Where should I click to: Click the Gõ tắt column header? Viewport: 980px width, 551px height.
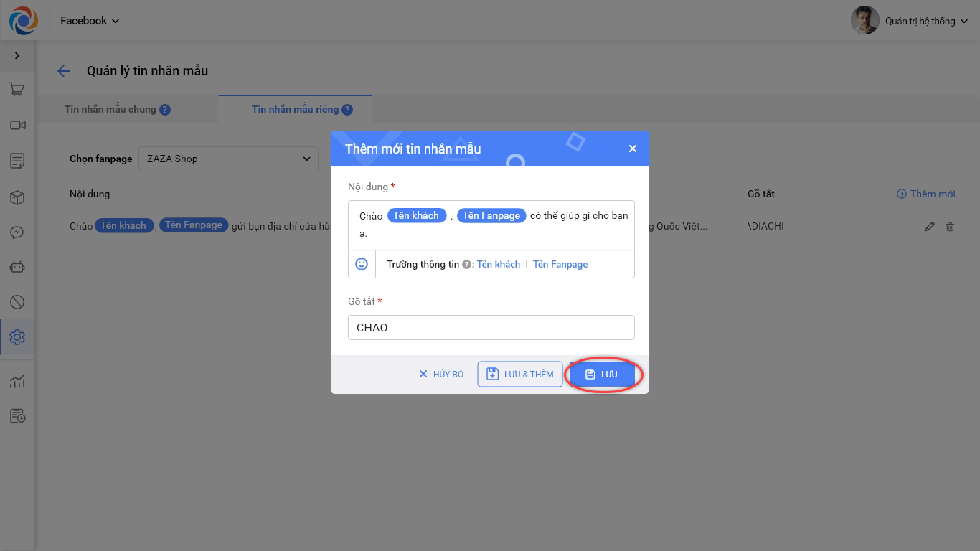click(761, 194)
